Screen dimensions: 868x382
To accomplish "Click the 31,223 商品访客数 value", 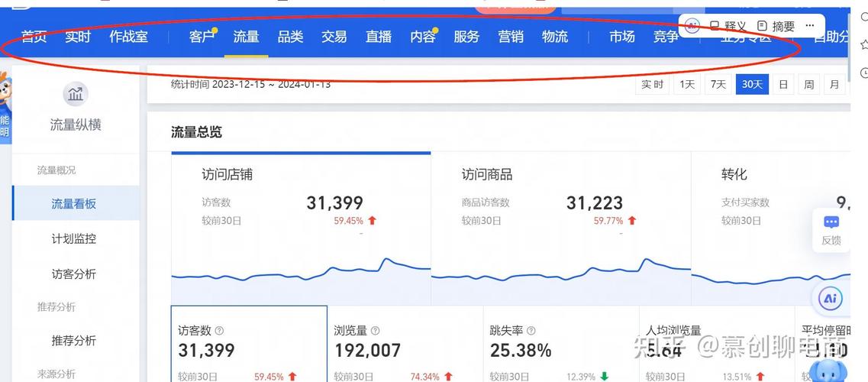I will click(x=595, y=202).
